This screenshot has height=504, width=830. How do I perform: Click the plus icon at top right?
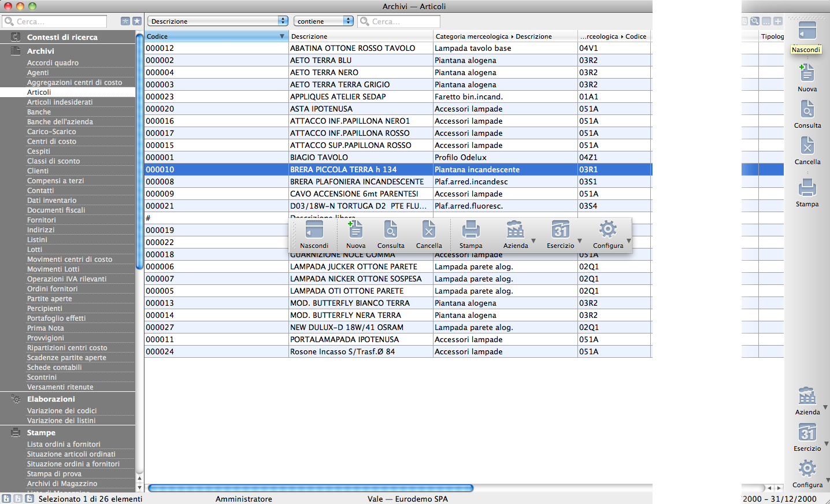(x=778, y=21)
